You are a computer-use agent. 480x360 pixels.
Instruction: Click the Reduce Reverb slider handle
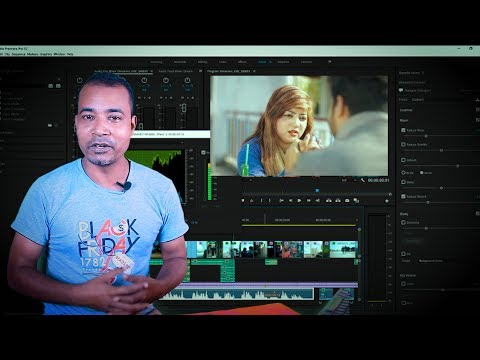tap(428, 202)
